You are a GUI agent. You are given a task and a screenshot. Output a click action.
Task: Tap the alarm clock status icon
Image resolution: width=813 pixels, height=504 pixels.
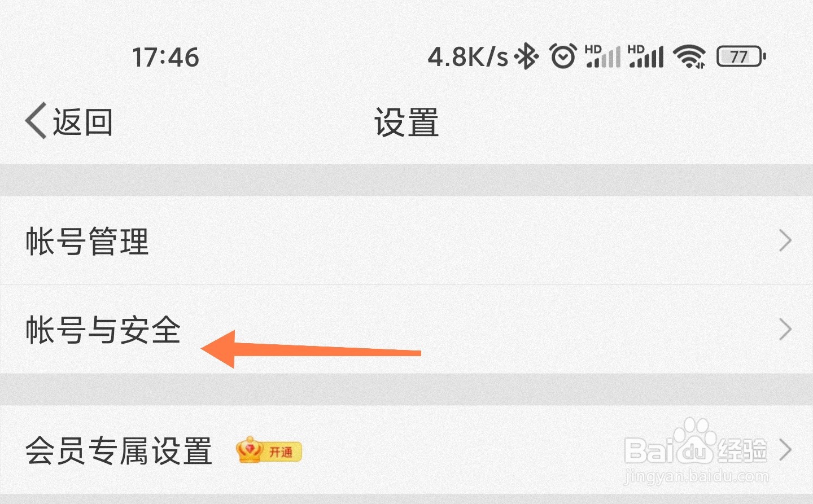click(563, 56)
